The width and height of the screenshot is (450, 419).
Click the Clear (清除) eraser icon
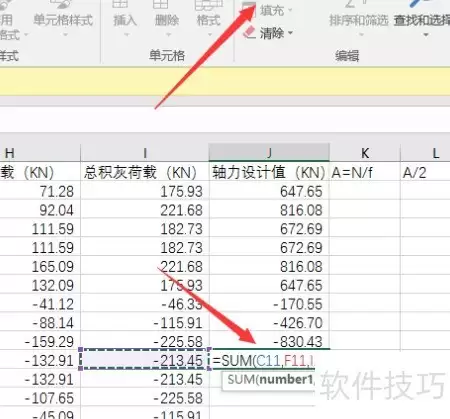(250, 33)
